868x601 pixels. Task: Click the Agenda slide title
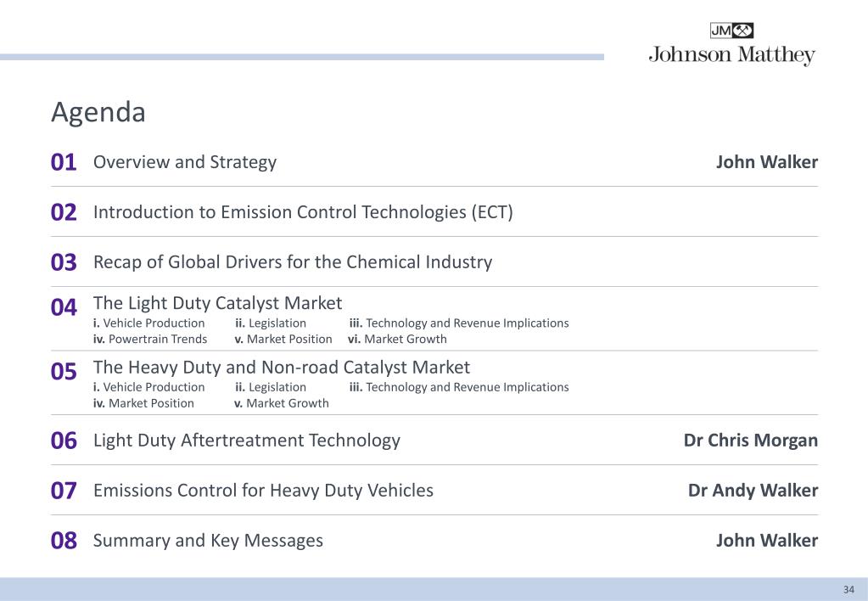98,112
